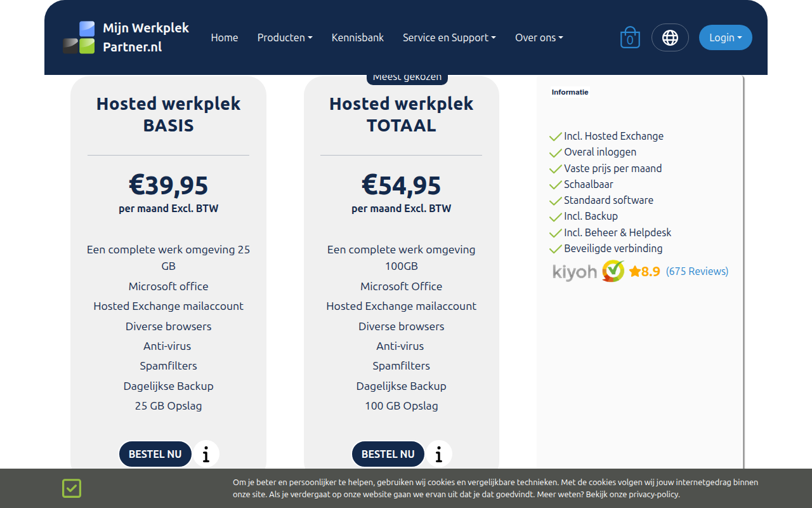Click 'Vaste prijs per maand' feature

click(613, 168)
